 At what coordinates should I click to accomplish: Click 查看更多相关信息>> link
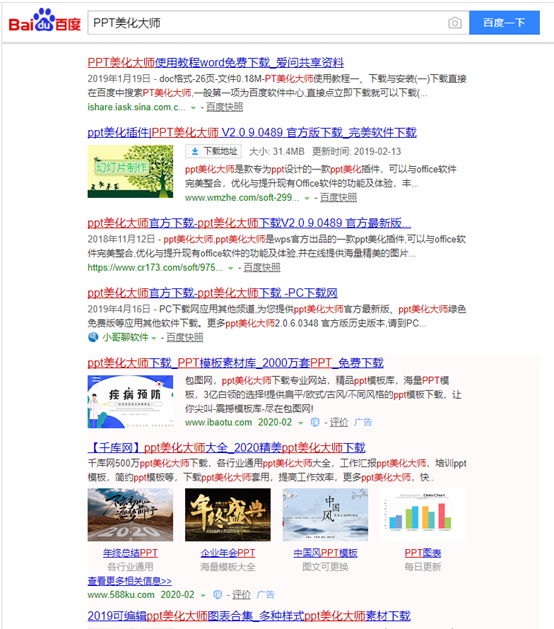[x=130, y=581]
